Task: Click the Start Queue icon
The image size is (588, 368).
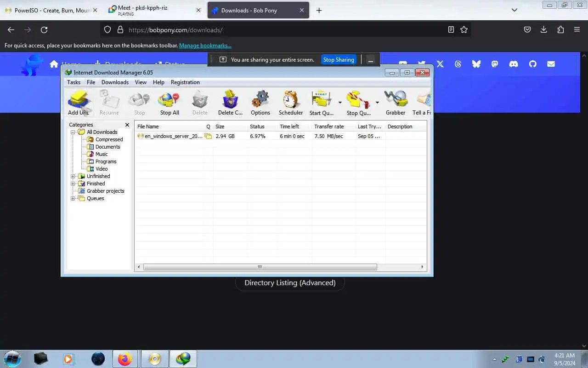Action: [322, 103]
